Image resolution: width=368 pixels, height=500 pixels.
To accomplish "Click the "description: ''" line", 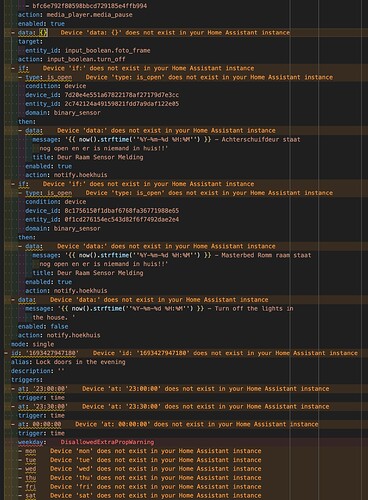I will [x=38, y=371].
